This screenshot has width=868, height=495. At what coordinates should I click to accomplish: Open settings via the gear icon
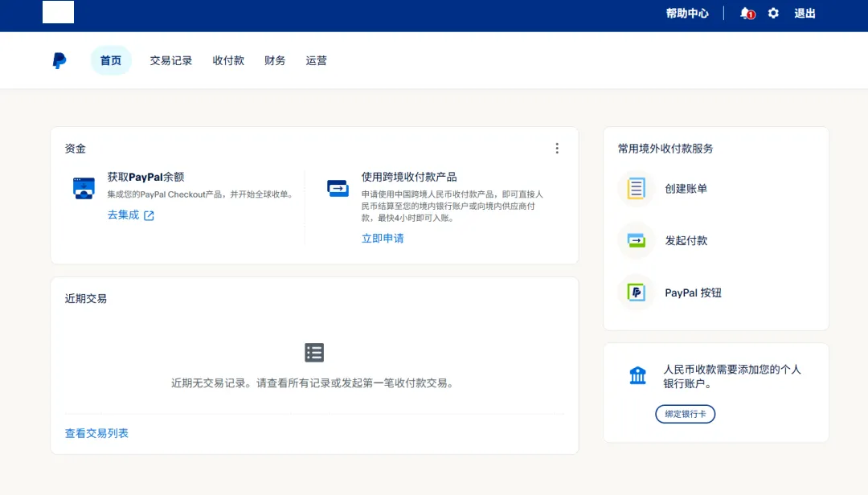[773, 14]
